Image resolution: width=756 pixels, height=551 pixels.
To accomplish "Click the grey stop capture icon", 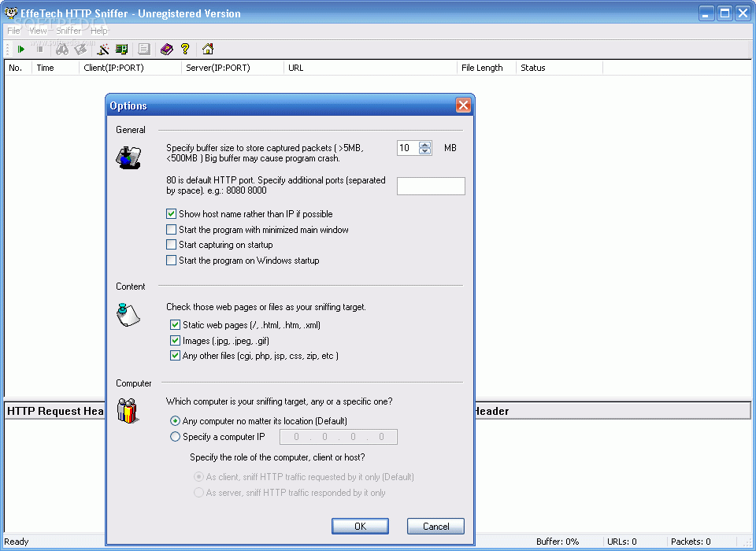I will tap(40, 49).
